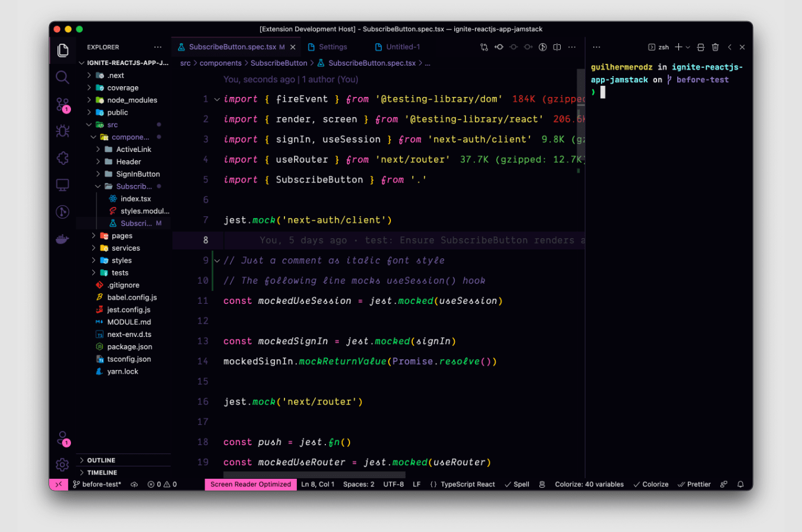Toggle Prettier formatting in status bar
802x532 pixels.
pyautogui.click(x=694, y=484)
